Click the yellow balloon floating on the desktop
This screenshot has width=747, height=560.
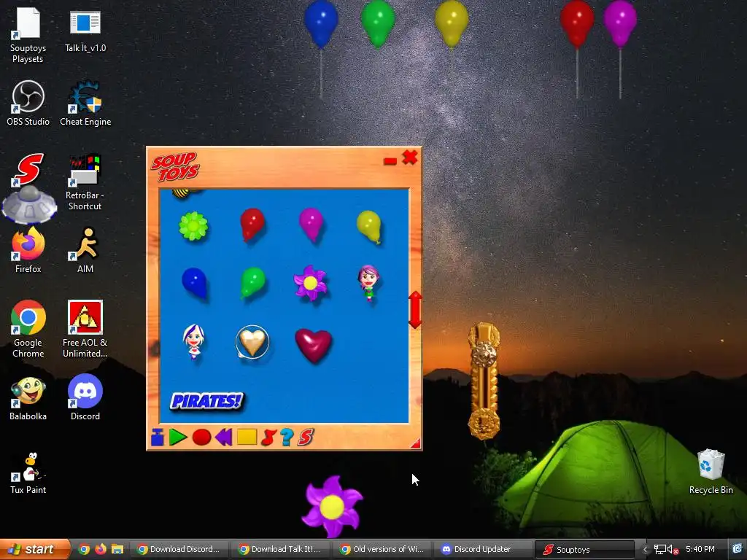(451, 24)
